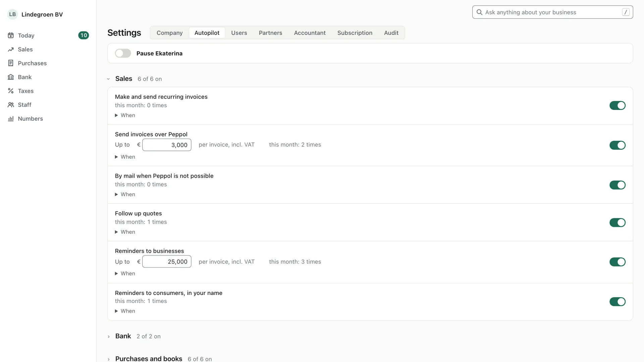Click the reminders limit field showing 25,000
The image size is (644, 362).
pyautogui.click(x=167, y=261)
